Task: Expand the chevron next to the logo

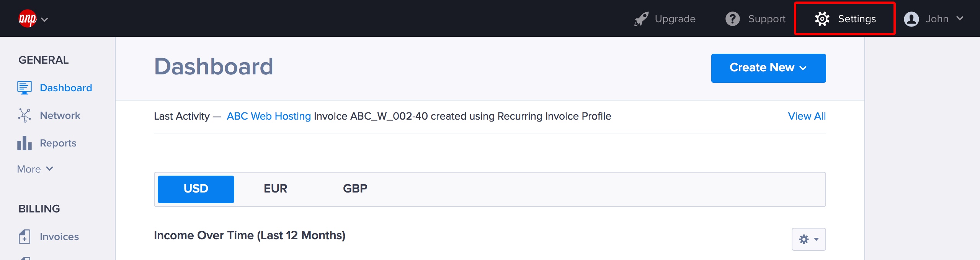Action: pos(44,20)
